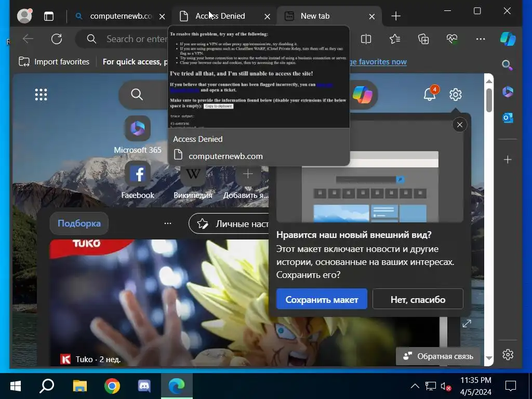Screen dimensions: 532x399
Task: Show hidden tray icons chevron
Action: tap(415, 386)
